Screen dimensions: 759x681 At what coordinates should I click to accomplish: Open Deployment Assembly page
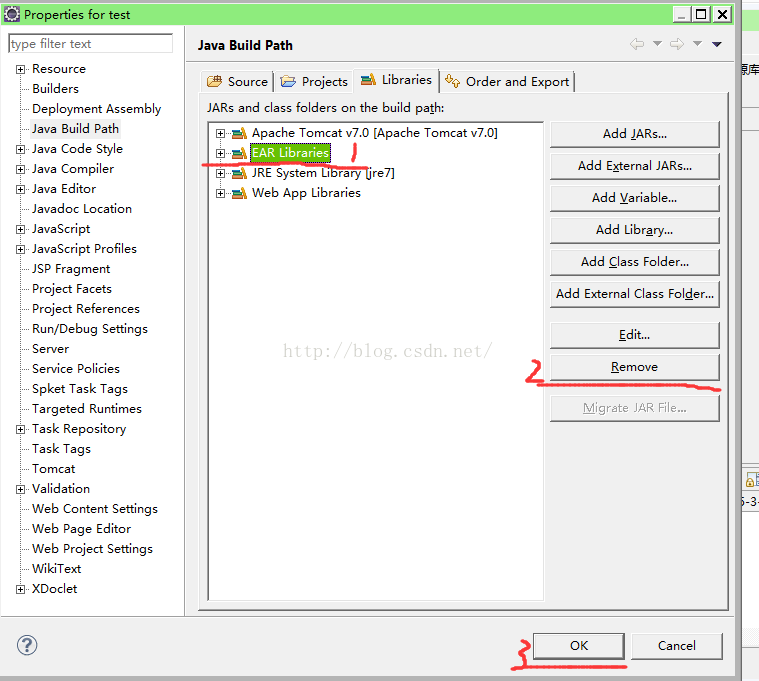point(96,109)
